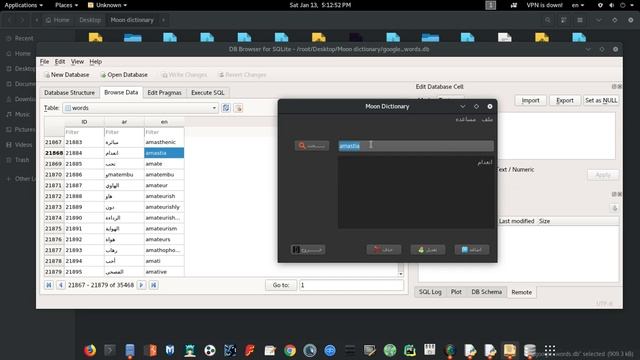This screenshot has width=640, height=360.
Task: Open the Applications menu in top bar
Action: [23, 5]
